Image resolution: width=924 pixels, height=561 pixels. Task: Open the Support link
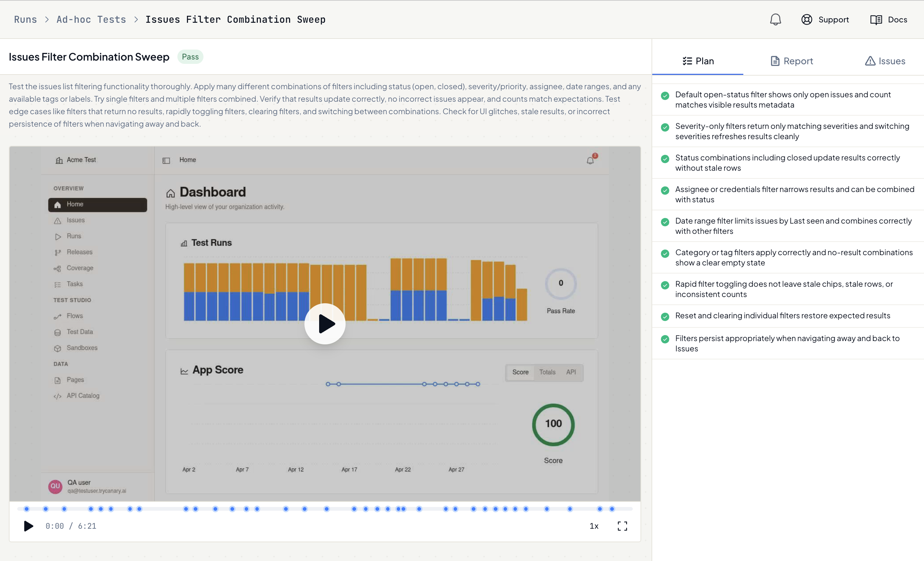pyautogui.click(x=825, y=19)
